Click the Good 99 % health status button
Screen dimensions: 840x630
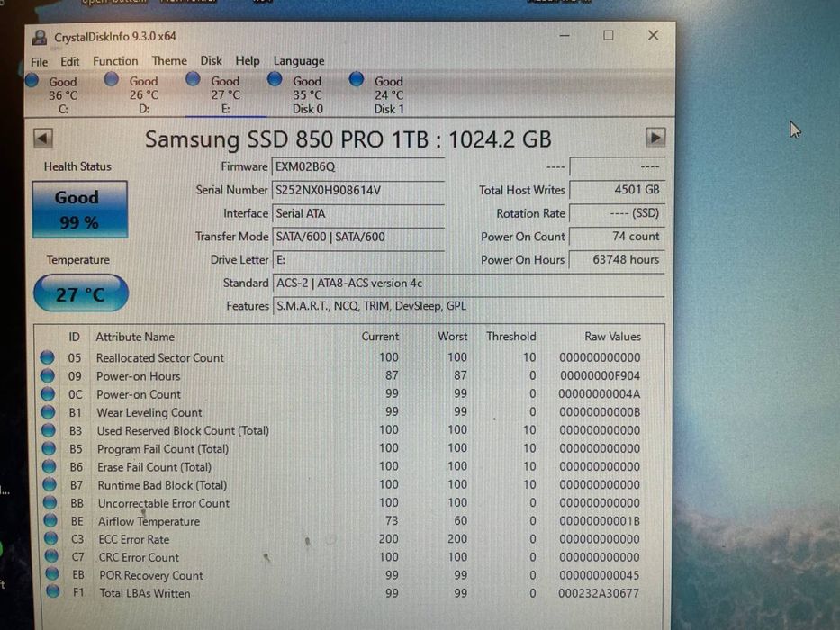click(79, 210)
